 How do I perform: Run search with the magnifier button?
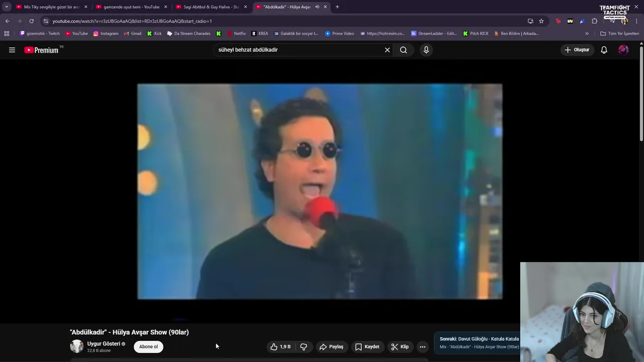(404, 50)
